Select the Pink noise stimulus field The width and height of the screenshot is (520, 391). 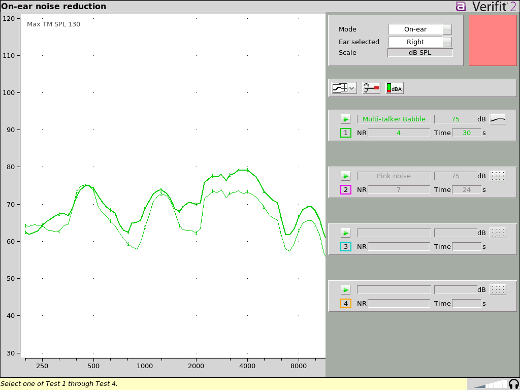click(394, 176)
